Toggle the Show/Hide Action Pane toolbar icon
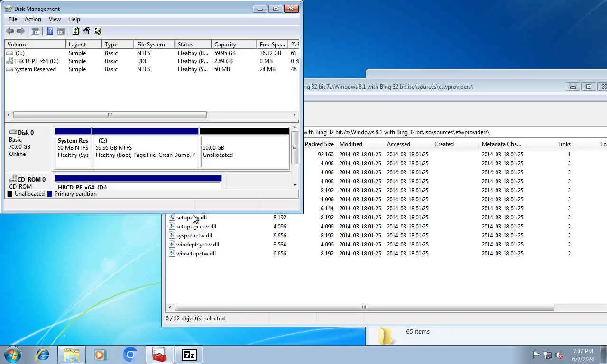This screenshot has width=607, height=364. click(61, 31)
